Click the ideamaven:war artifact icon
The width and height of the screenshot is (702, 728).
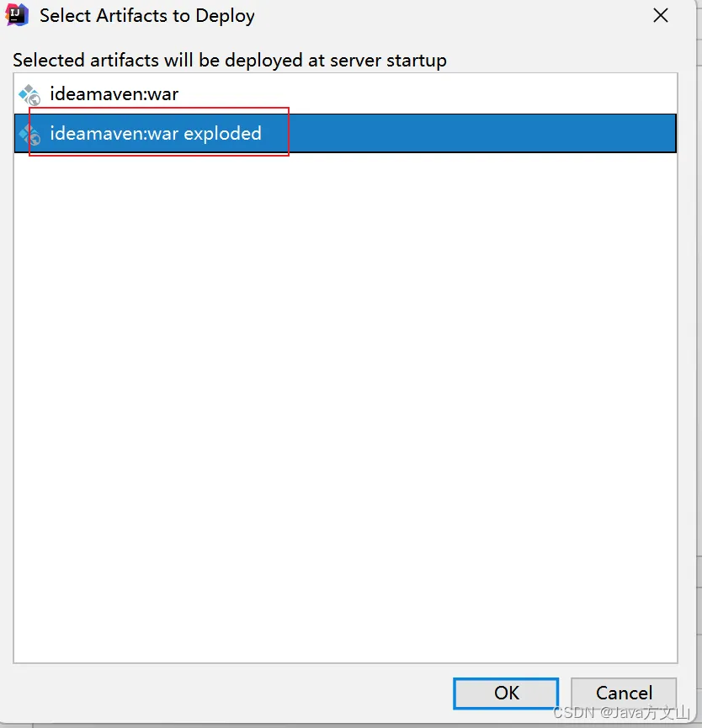click(x=29, y=94)
